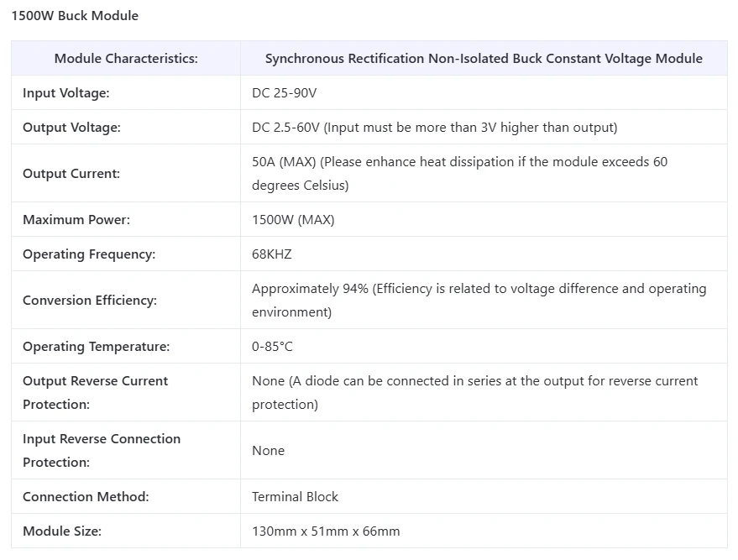Screen dimensions: 738x560
Task: Click the "Output Current:" label
Action: 71,174
